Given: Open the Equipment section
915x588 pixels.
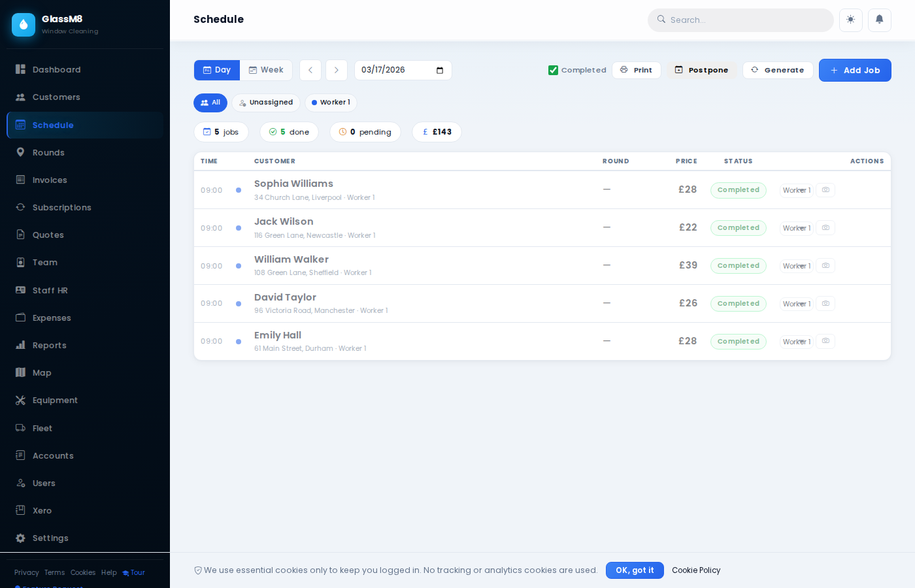Looking at the screenshot, I should [x=55, y=400].
